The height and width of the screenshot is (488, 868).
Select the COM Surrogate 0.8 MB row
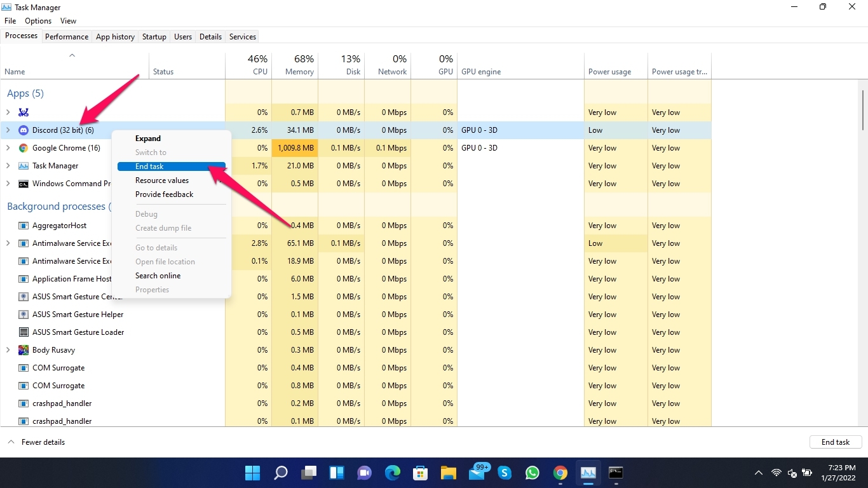click(x=356, y=386)
